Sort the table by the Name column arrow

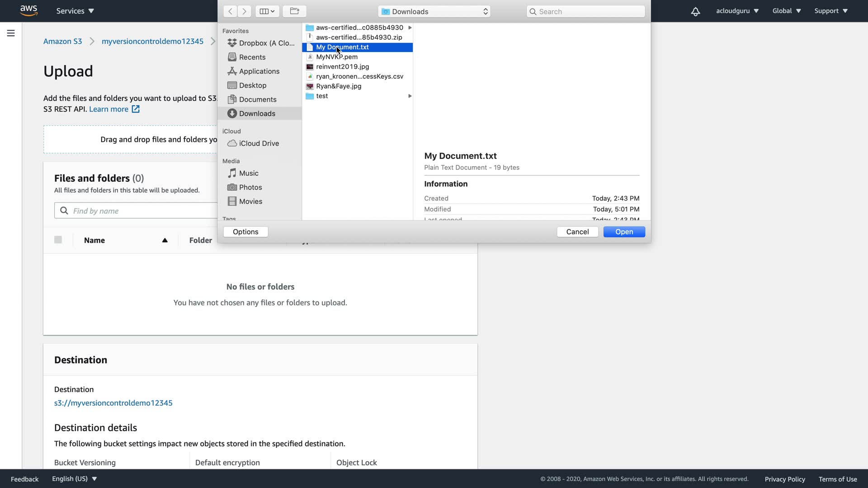165,240
